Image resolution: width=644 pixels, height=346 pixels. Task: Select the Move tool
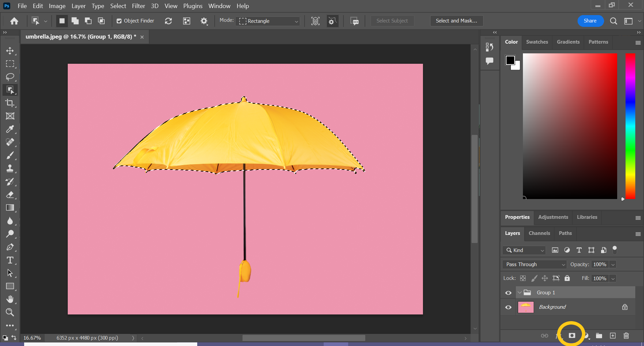pos(10,51)
